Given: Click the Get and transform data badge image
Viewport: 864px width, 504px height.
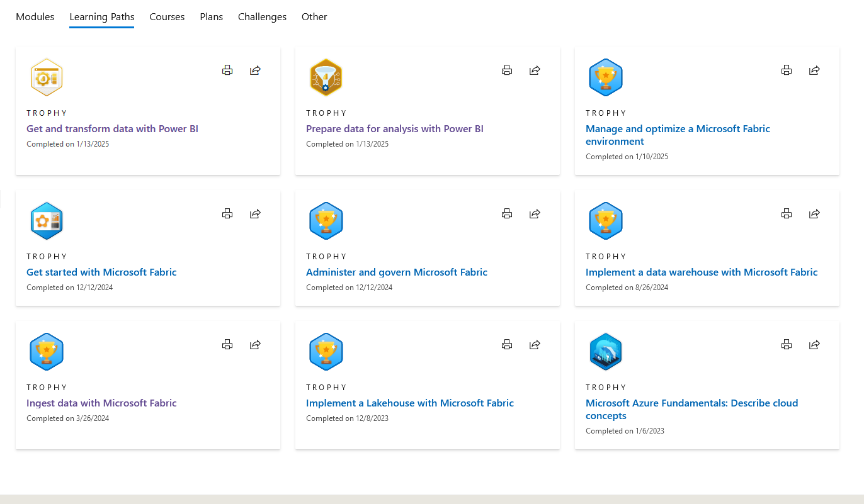Looking at the screenshot, I should (x=47, y=77).
